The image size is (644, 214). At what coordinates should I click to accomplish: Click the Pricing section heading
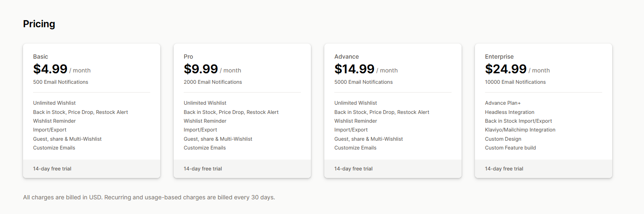[x=39, y=24]
